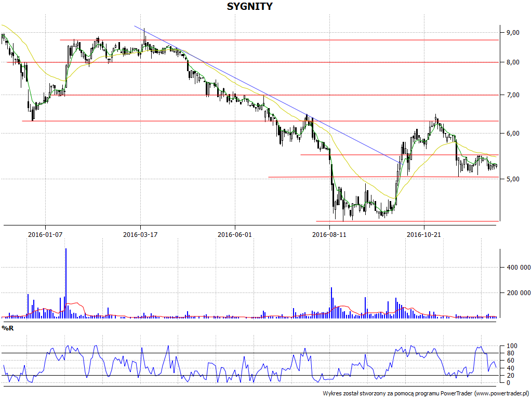The height and width of the screenshot is (399, 532).
Task: Click the 20 level on %R axis
Action: click(x=510, y=376)
